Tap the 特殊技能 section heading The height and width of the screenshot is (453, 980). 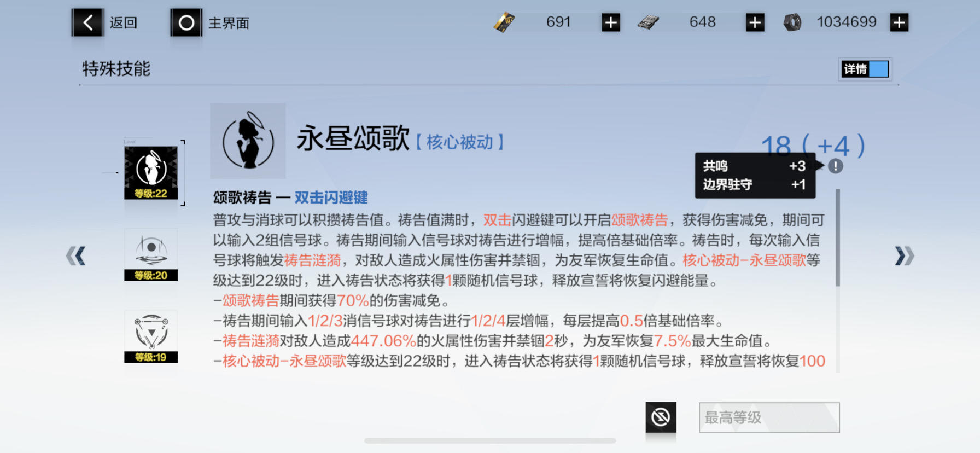(116, 69)
